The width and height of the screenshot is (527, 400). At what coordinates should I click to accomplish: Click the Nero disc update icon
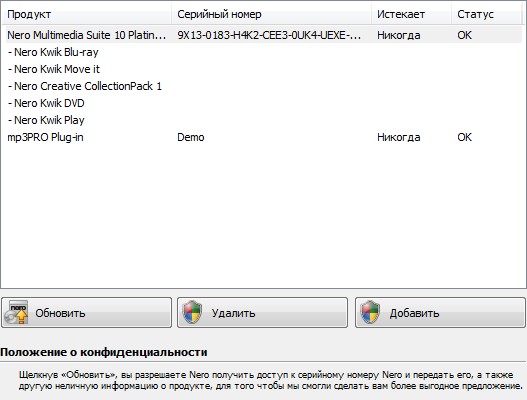[16, 312]
